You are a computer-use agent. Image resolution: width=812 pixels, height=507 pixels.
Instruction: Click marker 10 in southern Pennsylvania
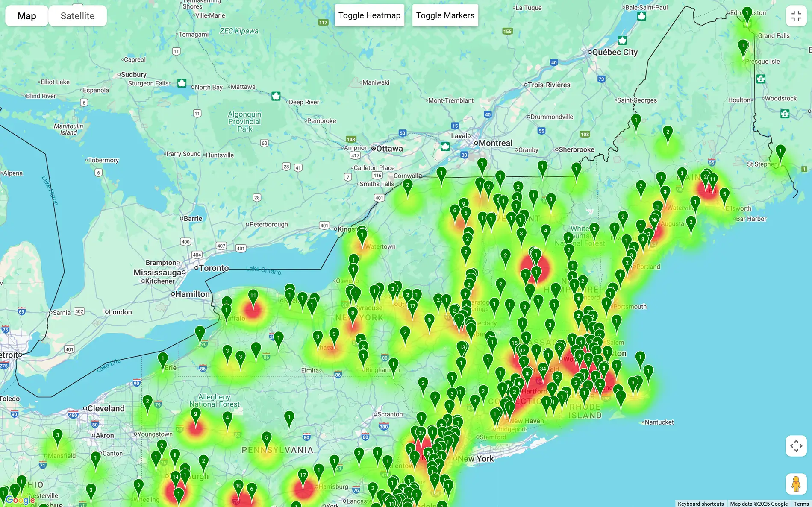[x=238, y=488]
